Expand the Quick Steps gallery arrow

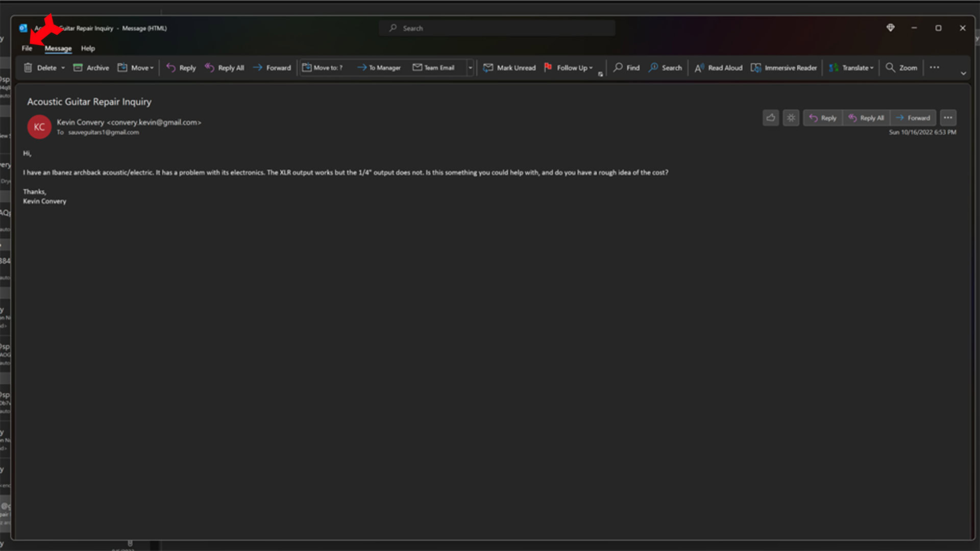[470, 68]
